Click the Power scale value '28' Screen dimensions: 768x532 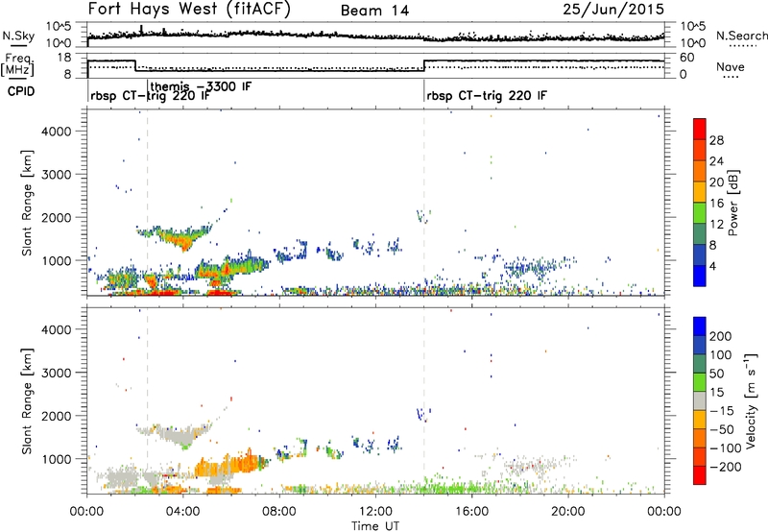coord(716,140)
